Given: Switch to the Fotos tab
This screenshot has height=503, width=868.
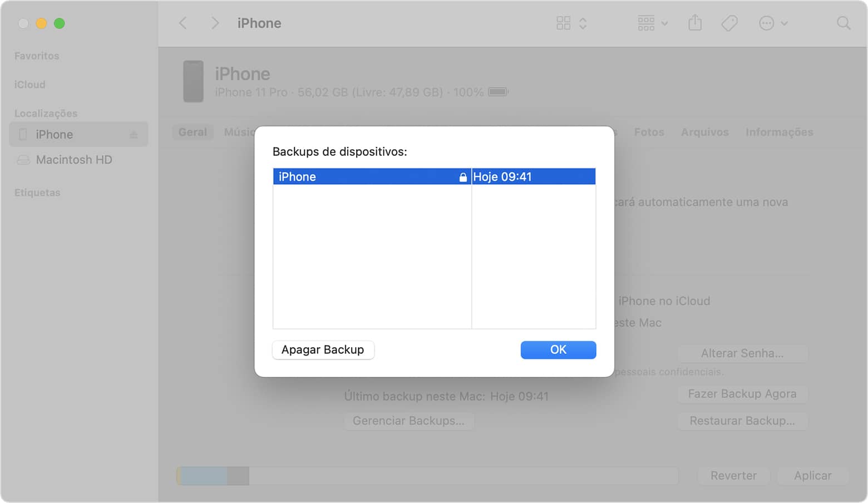Looking at the screenshot, I should click(x=649, y=132).
